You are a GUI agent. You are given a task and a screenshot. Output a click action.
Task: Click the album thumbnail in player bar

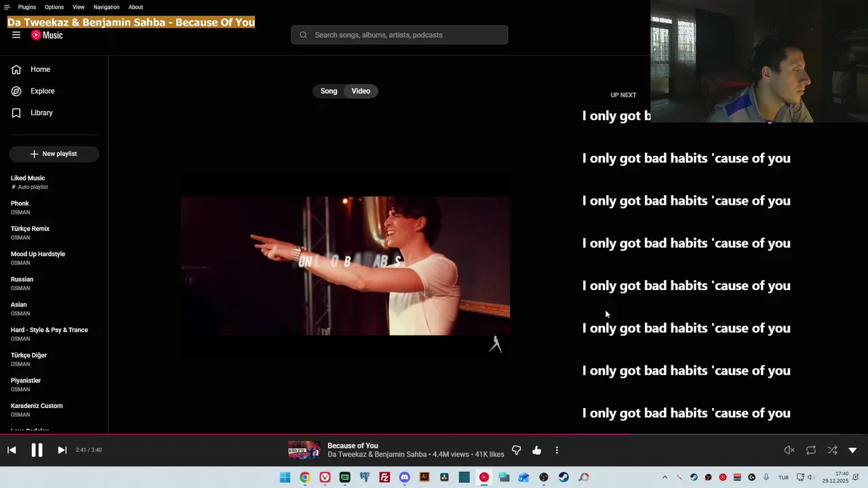304,450
